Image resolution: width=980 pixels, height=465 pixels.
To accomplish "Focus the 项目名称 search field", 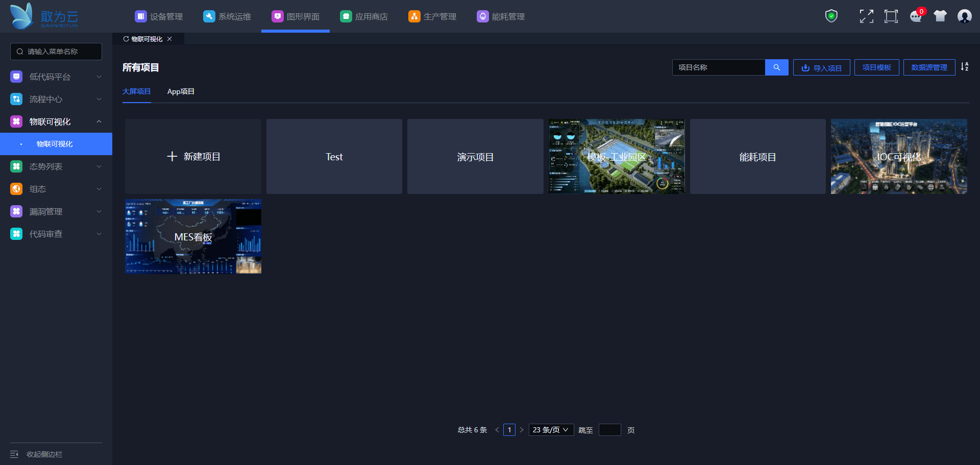I will [x=719, y=67].
